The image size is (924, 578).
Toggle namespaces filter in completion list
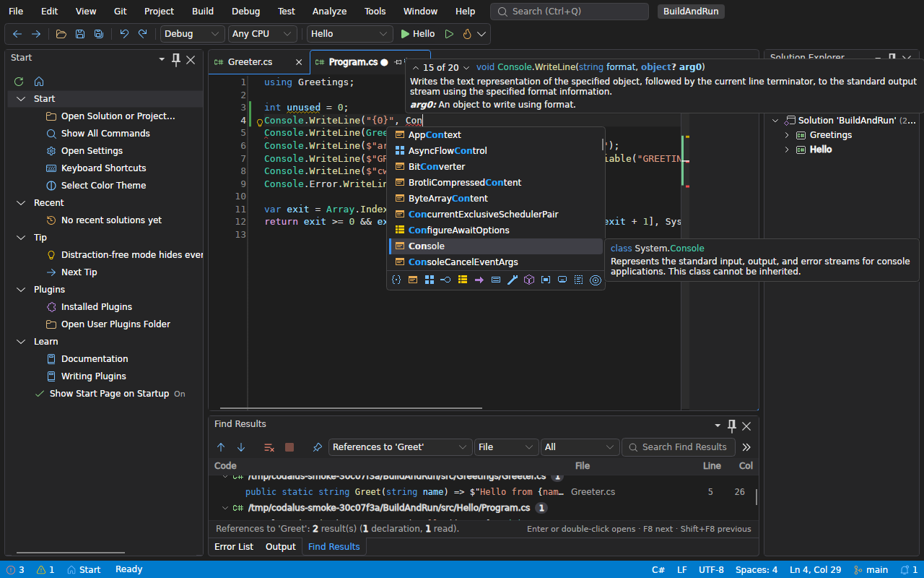tap(396, 280)
